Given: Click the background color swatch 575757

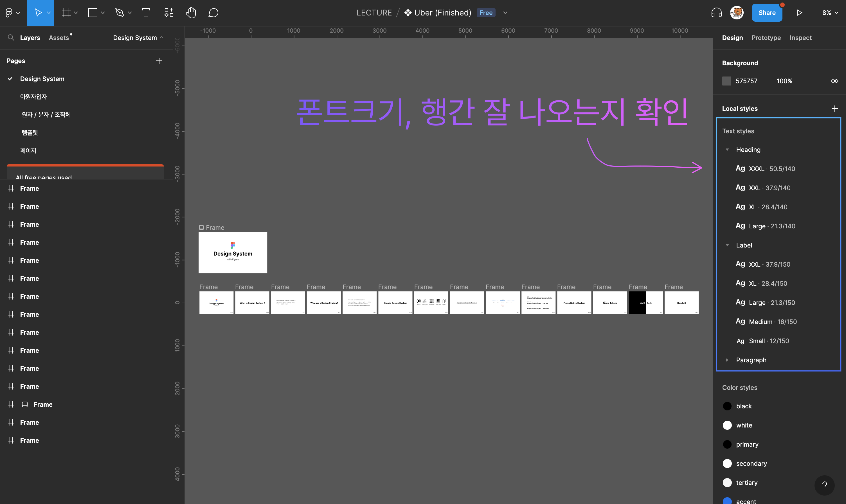Looking at the screenshot, I should point(726,81).
